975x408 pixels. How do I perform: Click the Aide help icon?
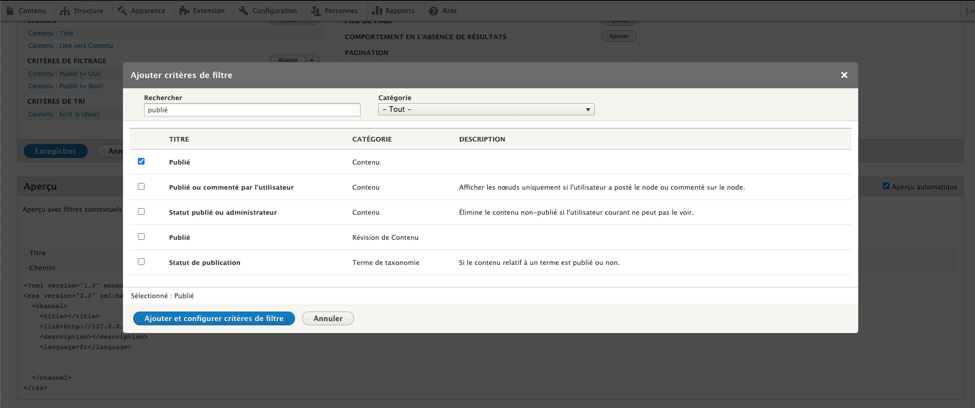point(434,11)
